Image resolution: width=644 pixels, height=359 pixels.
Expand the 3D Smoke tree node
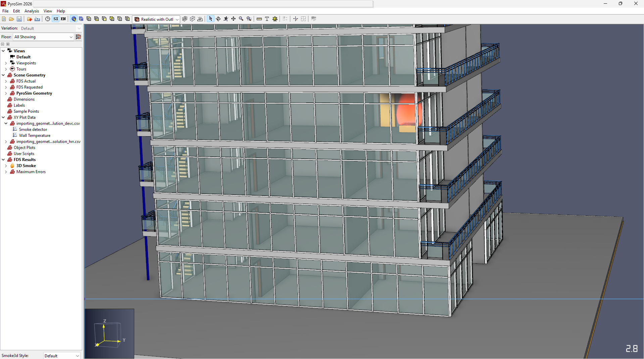point(6,166)
